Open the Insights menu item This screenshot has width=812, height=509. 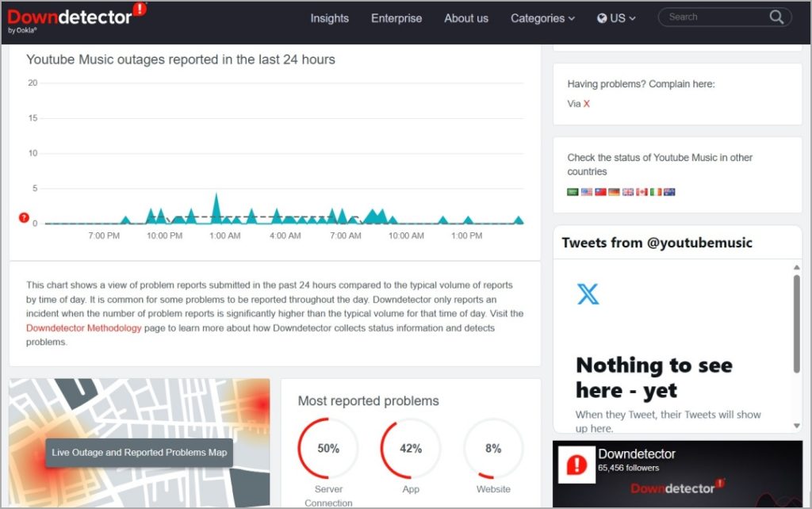coord(329,19)
